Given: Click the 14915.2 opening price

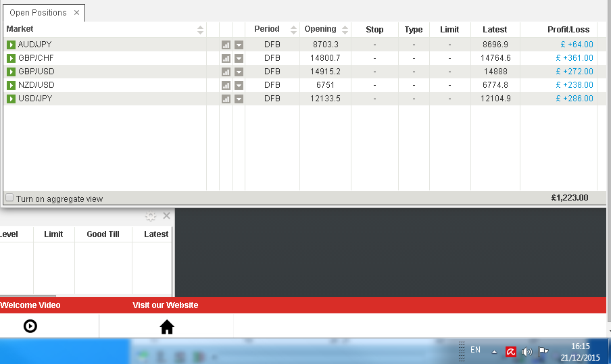Looking at the screenshot, I should point(325,72).
